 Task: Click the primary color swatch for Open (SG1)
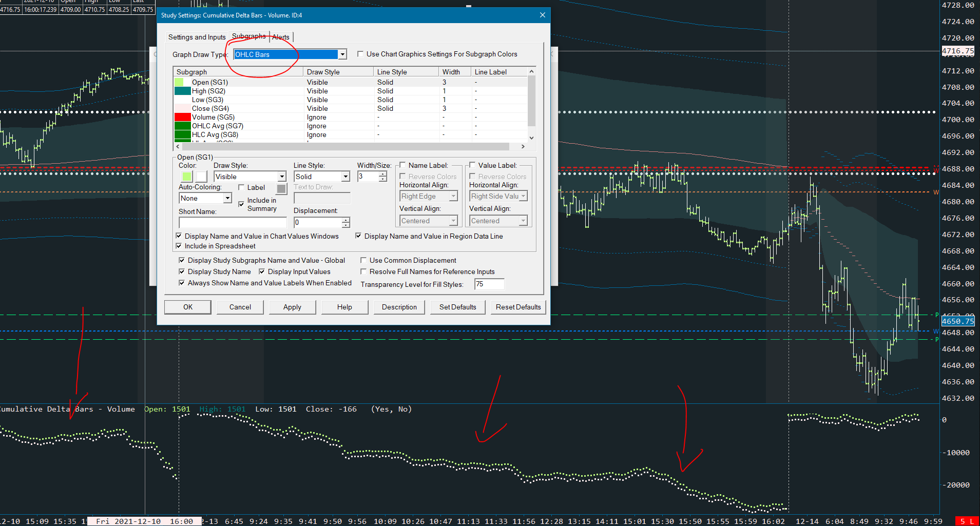[186, 177]
